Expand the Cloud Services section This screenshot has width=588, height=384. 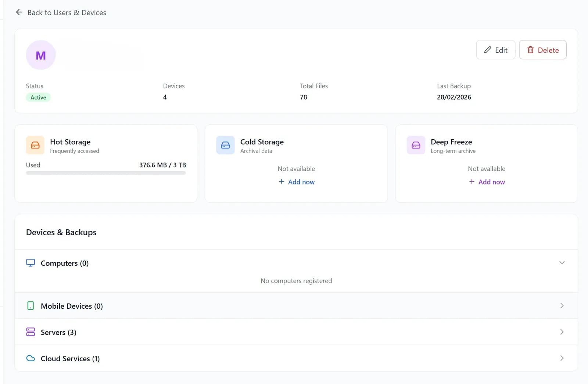562,358
